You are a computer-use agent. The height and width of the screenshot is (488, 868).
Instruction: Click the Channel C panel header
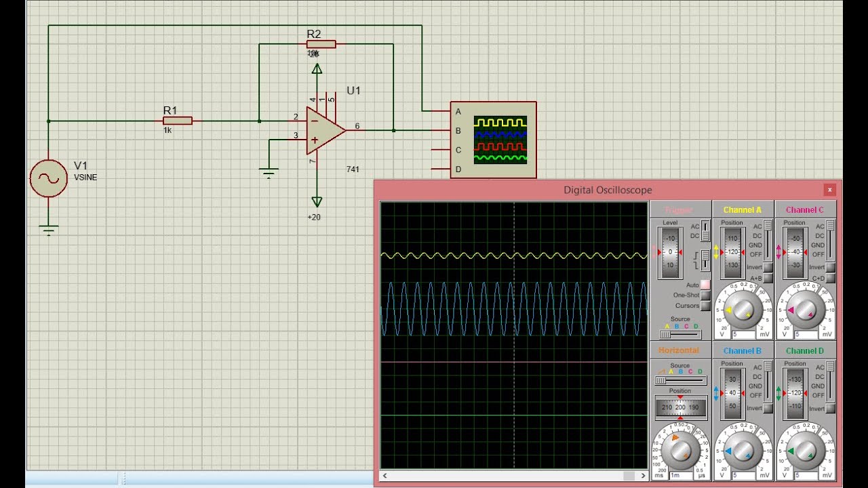[x=805, y=209]
